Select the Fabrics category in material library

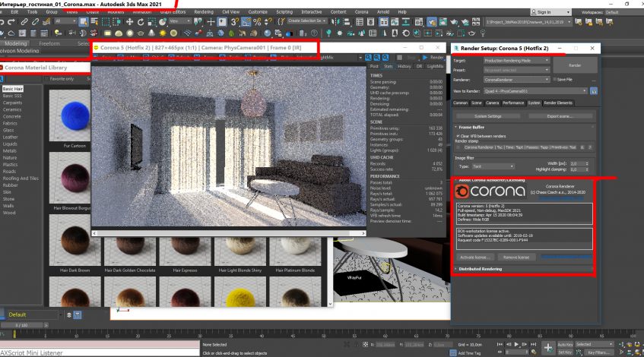click(x=10, y=123)
